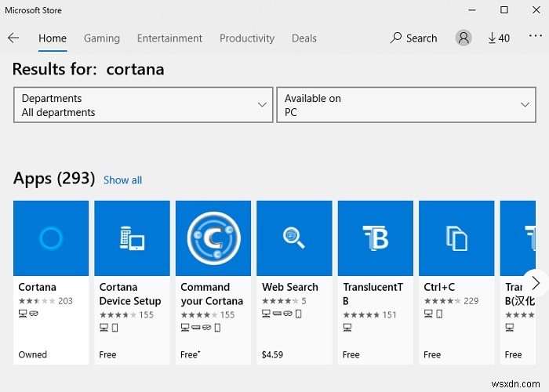The width and height of the screenshot is (549, 392).
Task: Advance app list with next arrow
Action: coord(536,283)
